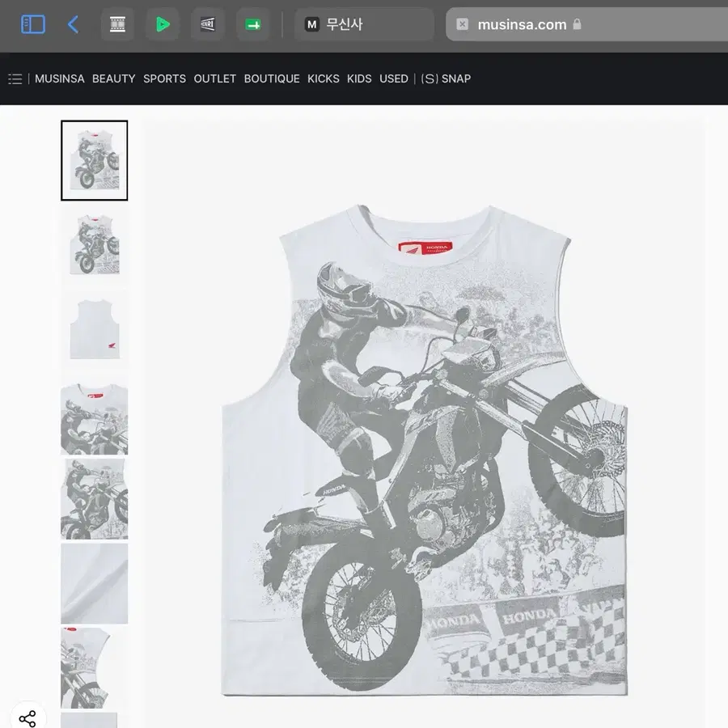Click the green arrow extension icon

click(253, 24)
